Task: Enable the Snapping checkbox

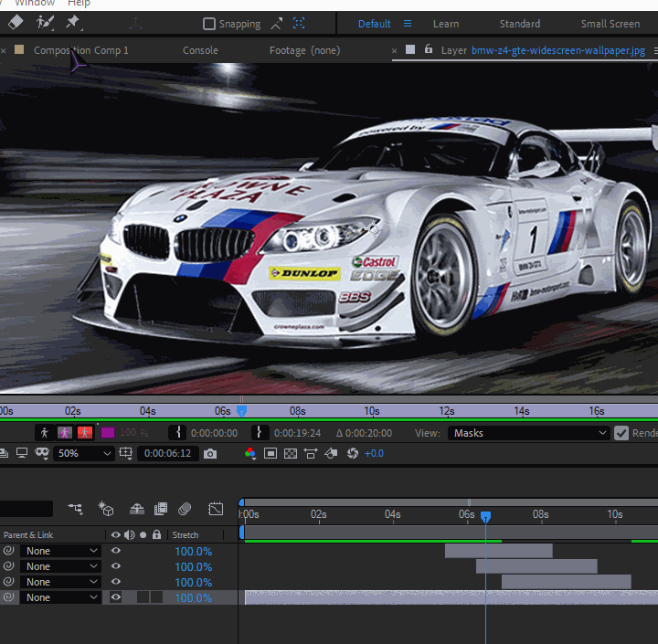Action: point(209,24)
